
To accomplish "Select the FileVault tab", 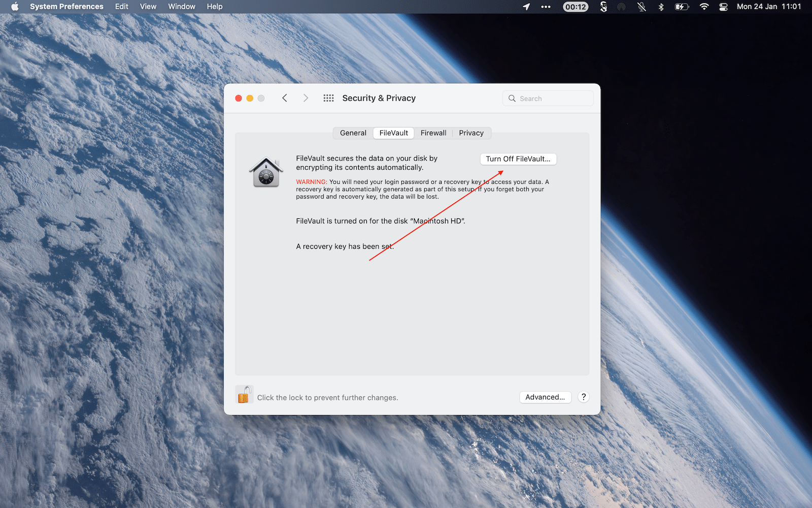I will pos(394,133).
